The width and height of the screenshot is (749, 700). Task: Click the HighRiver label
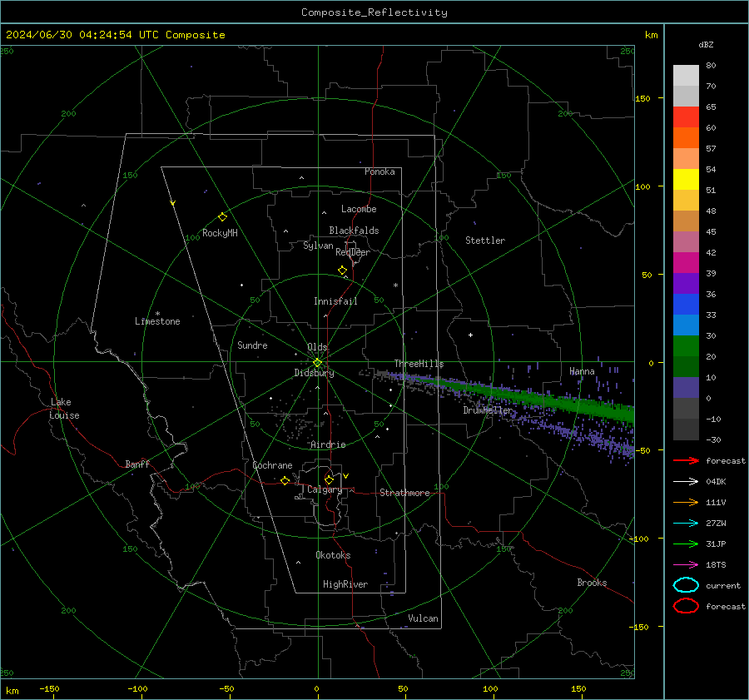[345, 584]
